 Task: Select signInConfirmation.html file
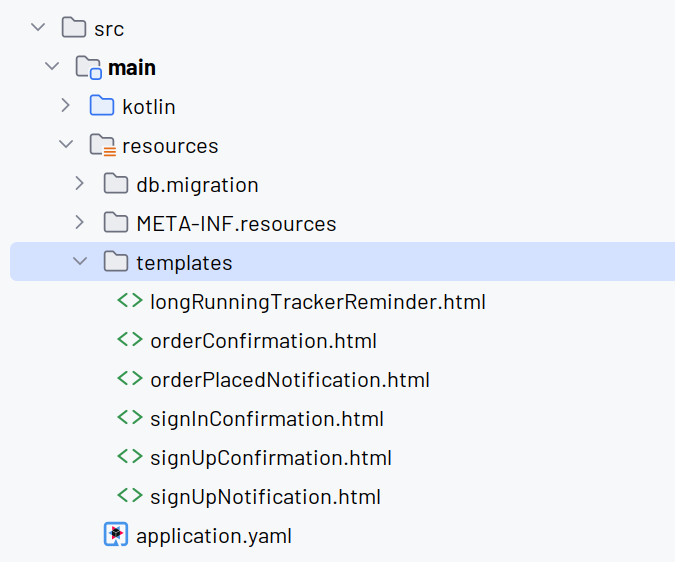pos(266,419)
